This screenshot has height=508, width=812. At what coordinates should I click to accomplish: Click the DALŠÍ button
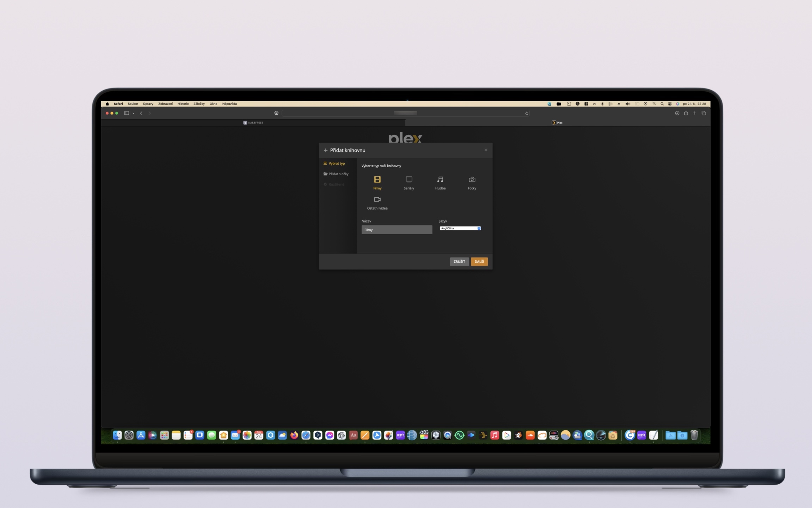[x=479, y=261]
